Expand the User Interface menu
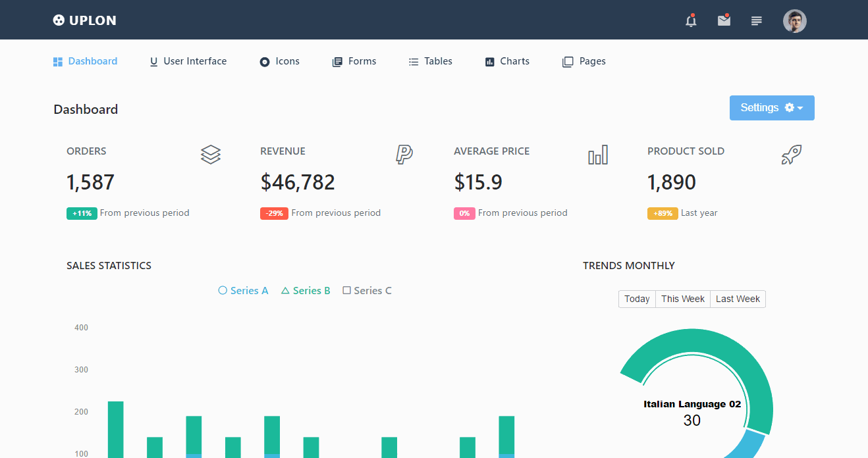This screenshot has width=868, height=458. (188, 61)
